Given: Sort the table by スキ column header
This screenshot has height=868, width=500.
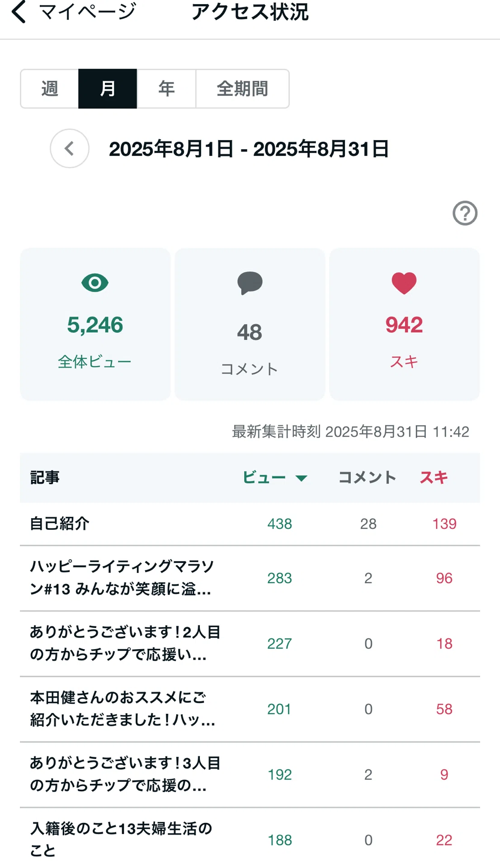Looking at the screenshot, I should [x=434, y=477].
